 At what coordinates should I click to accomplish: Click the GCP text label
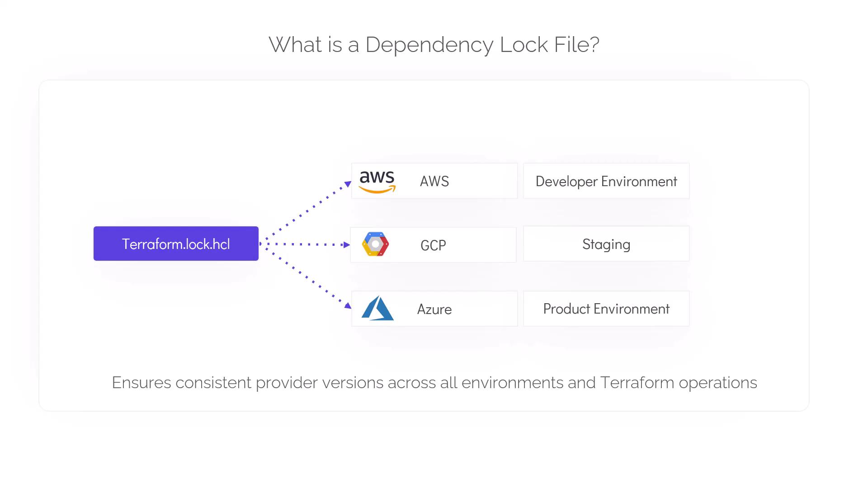click(x=433, y=245)
